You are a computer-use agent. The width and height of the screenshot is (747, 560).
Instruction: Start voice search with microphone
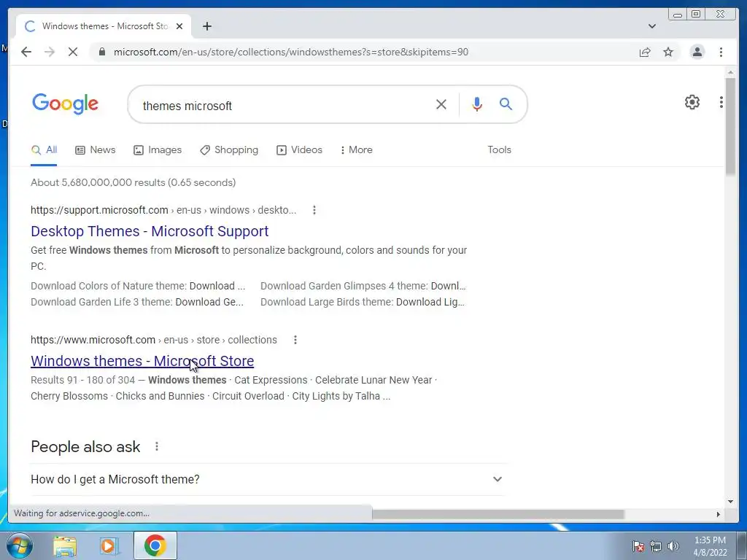pyautogui.click(x=477, y=104)
